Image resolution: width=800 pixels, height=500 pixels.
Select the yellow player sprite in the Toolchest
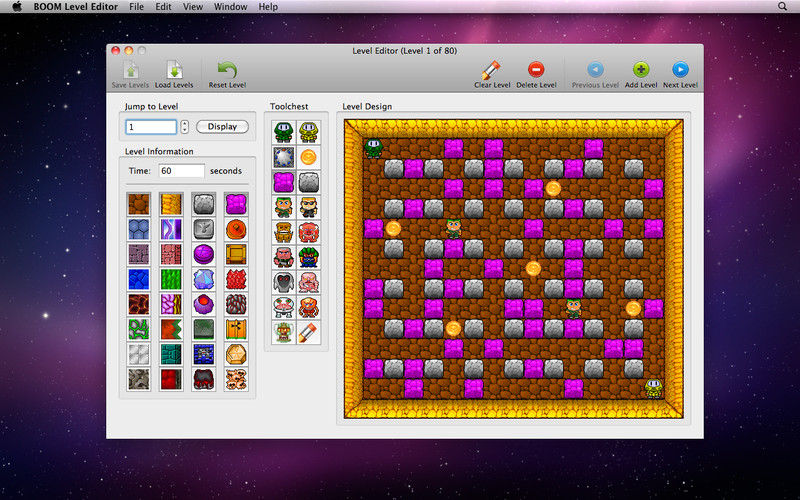coord(309,133)
